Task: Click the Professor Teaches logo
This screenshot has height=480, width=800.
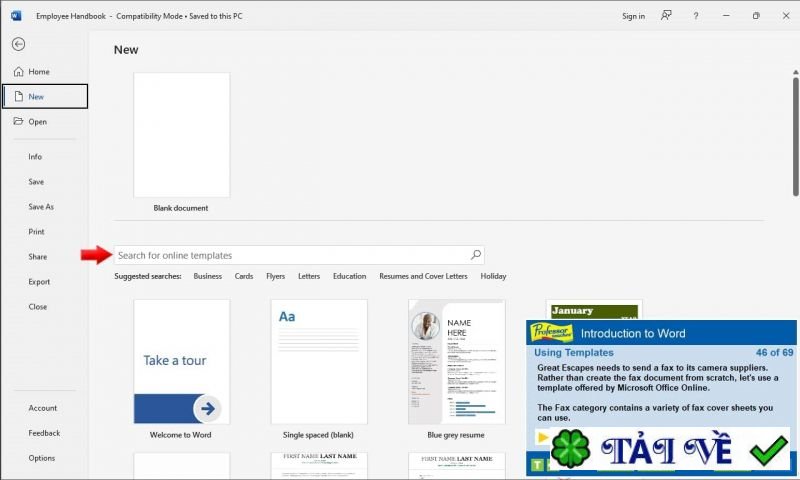Action: coord(551,333)
